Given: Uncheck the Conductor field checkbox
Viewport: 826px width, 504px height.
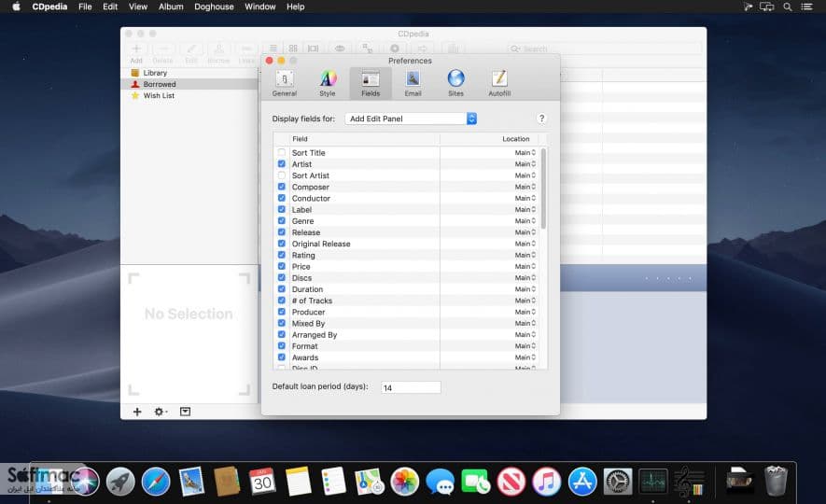Looking at the screenshot, I should tap(281, 198).
